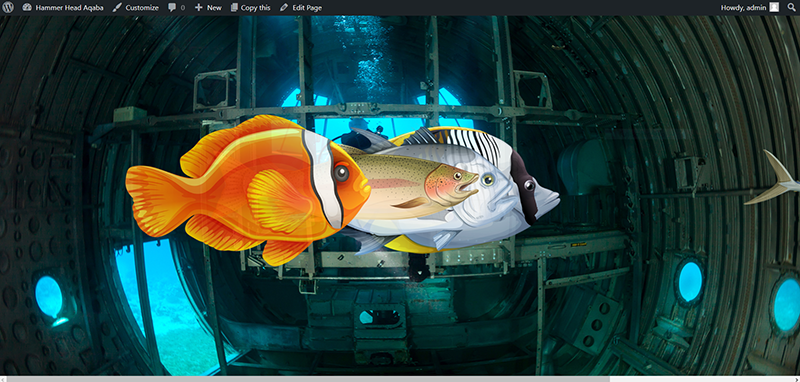
Task: Click the page-copy icon next to Copy this
Action: tap(234, 8)
